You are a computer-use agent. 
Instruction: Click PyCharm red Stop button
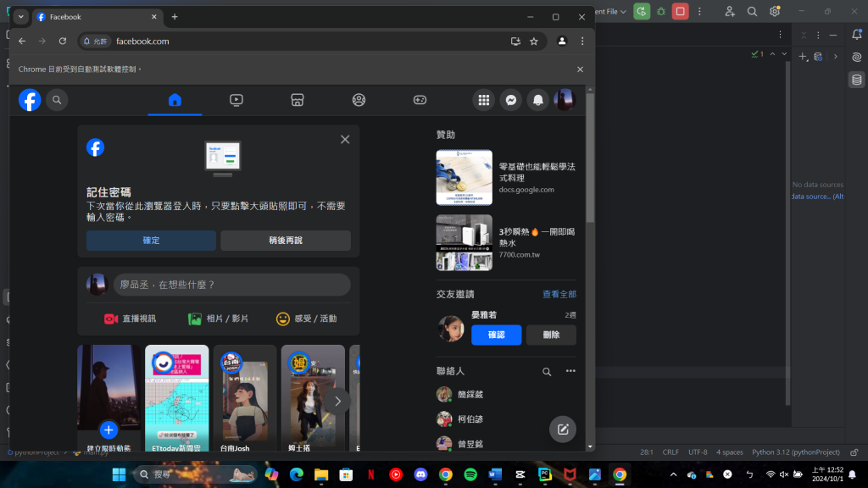(681, 11)
